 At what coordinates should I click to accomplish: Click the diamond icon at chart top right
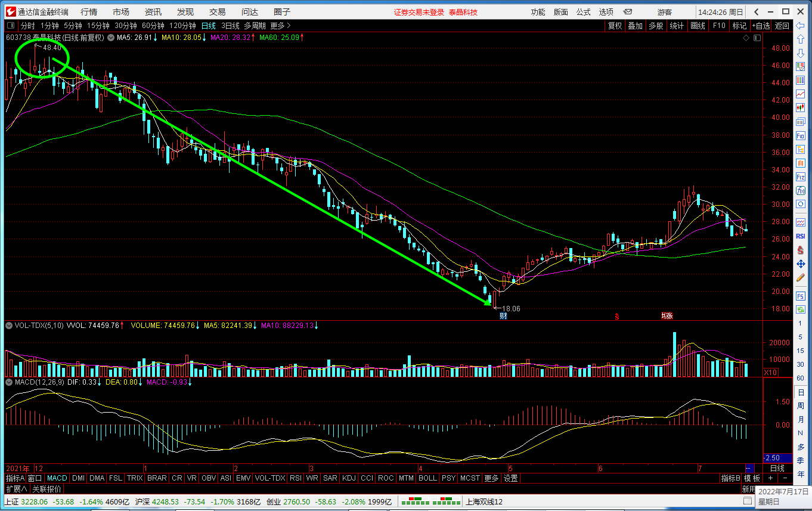click(x=746, y=38)
